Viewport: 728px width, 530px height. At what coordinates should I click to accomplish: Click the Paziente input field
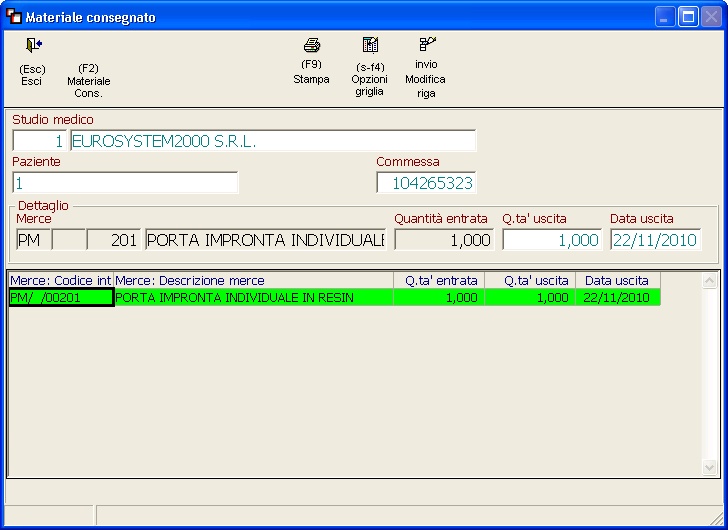pos(125,182)
